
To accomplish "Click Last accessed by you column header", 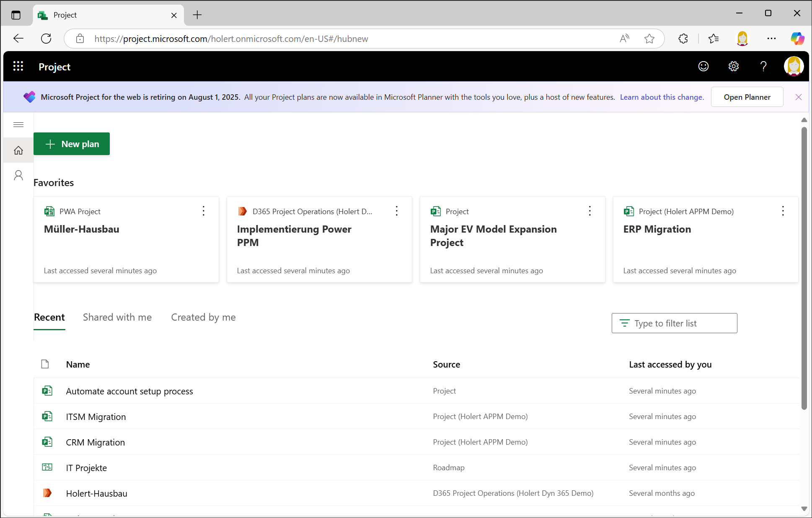I will pos(670,364).
